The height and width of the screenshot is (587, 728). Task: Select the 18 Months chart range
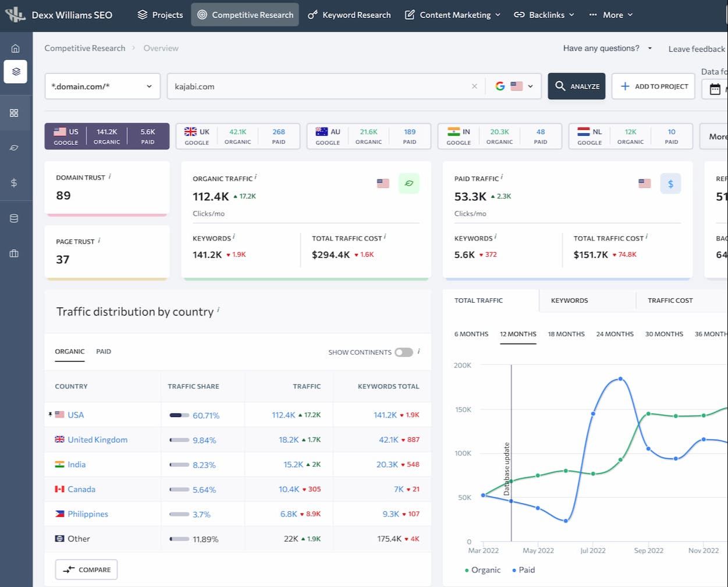[566, 334]
